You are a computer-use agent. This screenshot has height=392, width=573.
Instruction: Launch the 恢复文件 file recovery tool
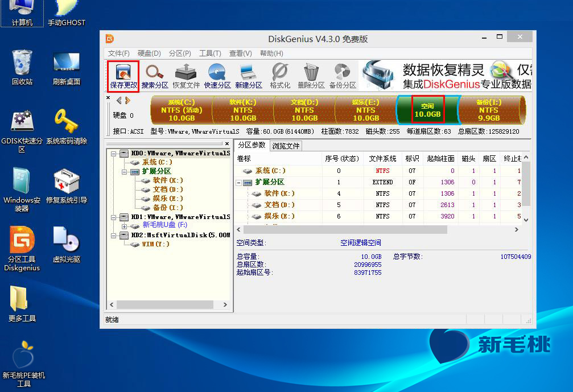coord(186,76)
